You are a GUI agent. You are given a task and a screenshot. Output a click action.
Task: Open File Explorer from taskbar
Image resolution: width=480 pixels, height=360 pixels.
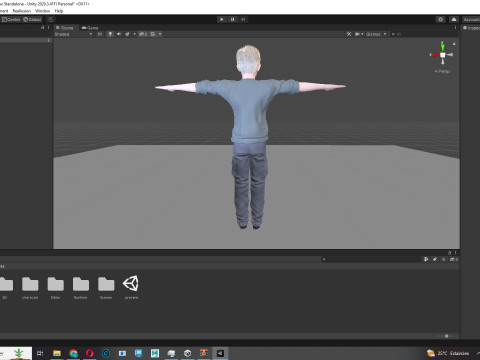point(57,353)
